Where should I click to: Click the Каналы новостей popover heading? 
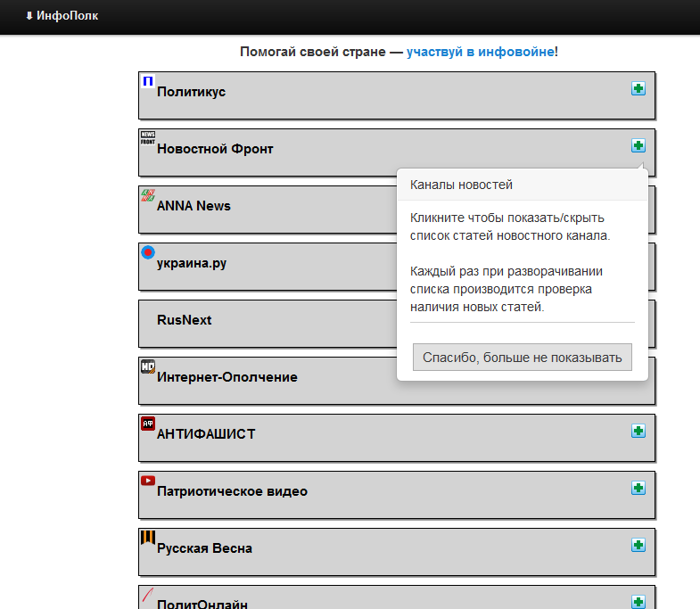(461, 185)
